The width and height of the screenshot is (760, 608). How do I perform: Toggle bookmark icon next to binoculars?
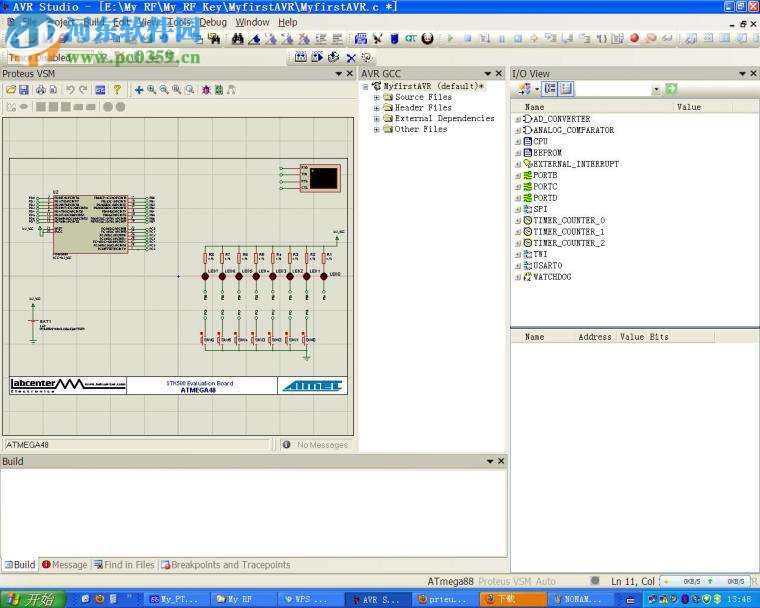click(x=254, y=38)
